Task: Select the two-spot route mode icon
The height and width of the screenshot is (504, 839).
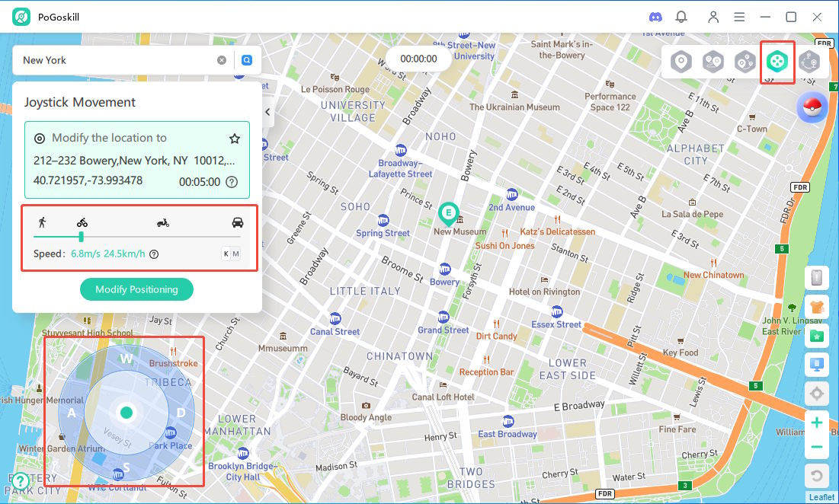Action: tap(713, 62)
